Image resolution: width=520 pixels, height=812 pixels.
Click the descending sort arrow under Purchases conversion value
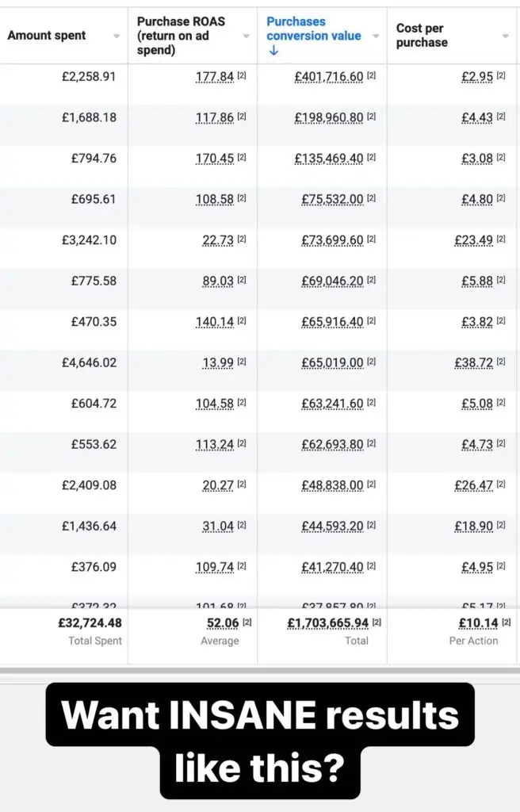click(x=273, y=50)
